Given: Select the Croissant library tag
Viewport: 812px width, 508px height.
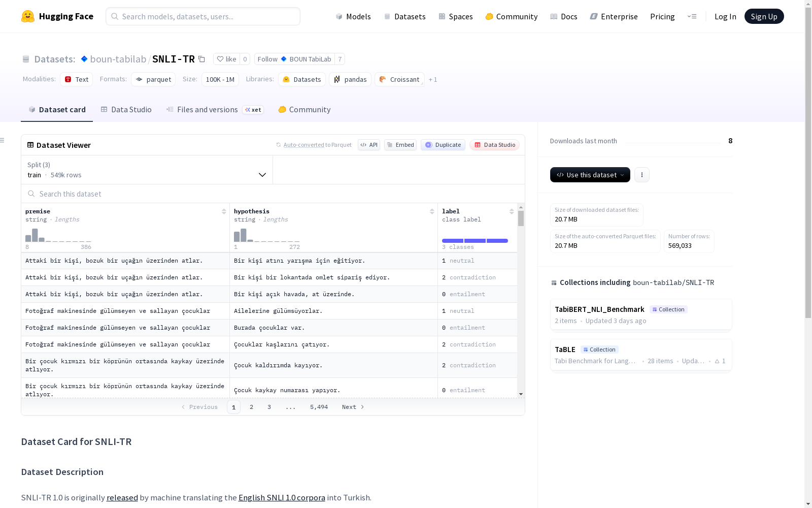Looking at the screenshot, I should [x=399, y=79].
